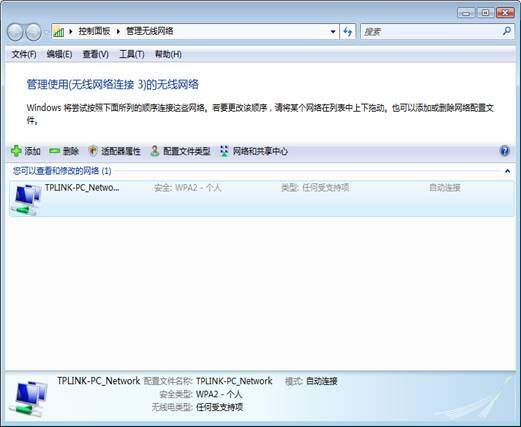Expand the address bar history dropdown

333,32
